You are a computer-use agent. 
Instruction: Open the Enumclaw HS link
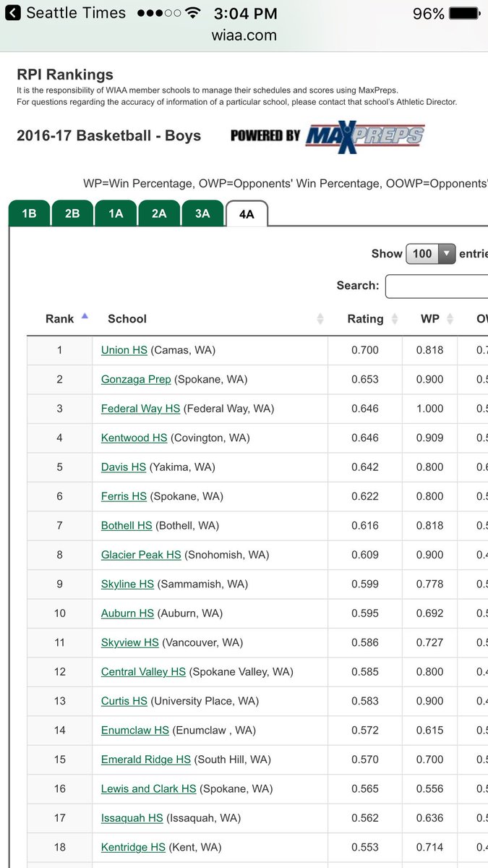click(135, 731)
